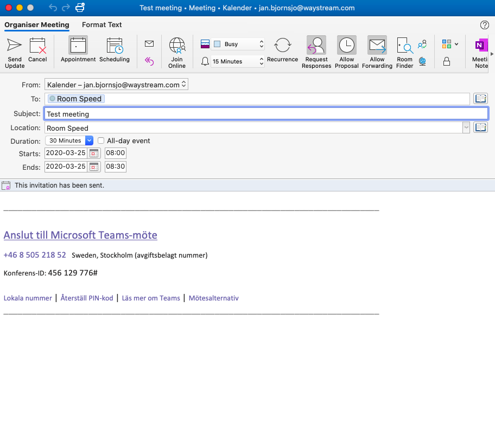This screenshot has height=448, width=495.
Task: Select the Organiser Meeting tab
Action: click(x=36, y=25)
